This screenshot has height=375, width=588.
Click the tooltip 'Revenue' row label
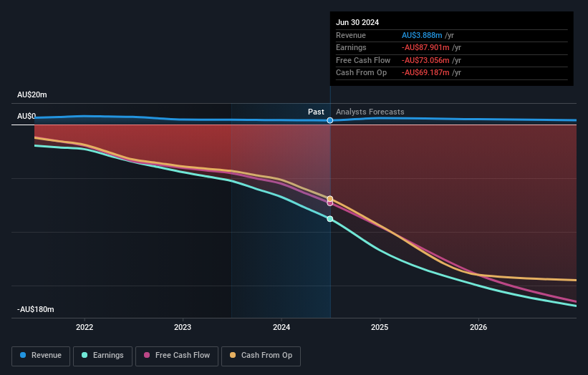click(351, 35)
